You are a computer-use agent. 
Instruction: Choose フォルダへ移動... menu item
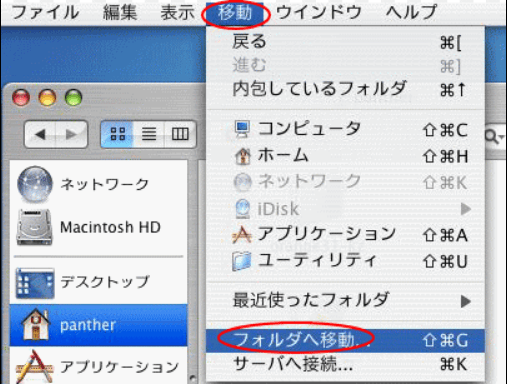point(345,340)
